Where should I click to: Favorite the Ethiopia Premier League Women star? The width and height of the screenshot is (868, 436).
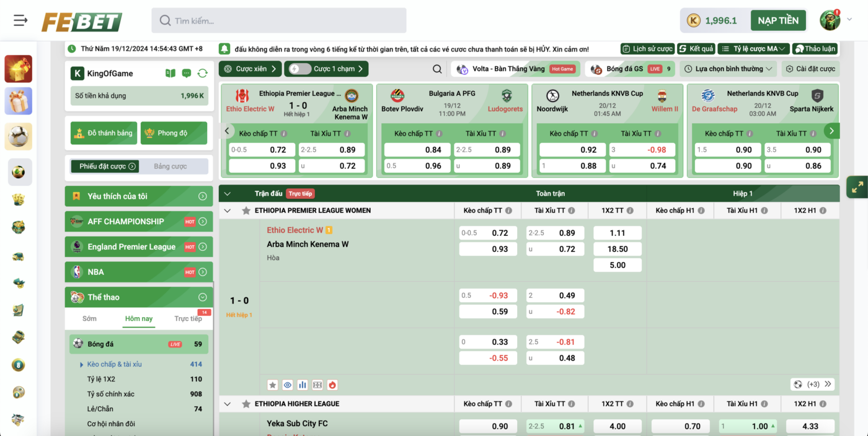246,211
